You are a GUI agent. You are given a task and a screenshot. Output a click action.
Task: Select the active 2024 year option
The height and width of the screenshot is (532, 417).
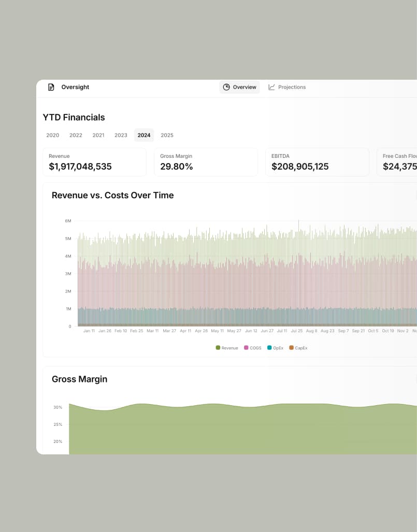coord(144,135)
